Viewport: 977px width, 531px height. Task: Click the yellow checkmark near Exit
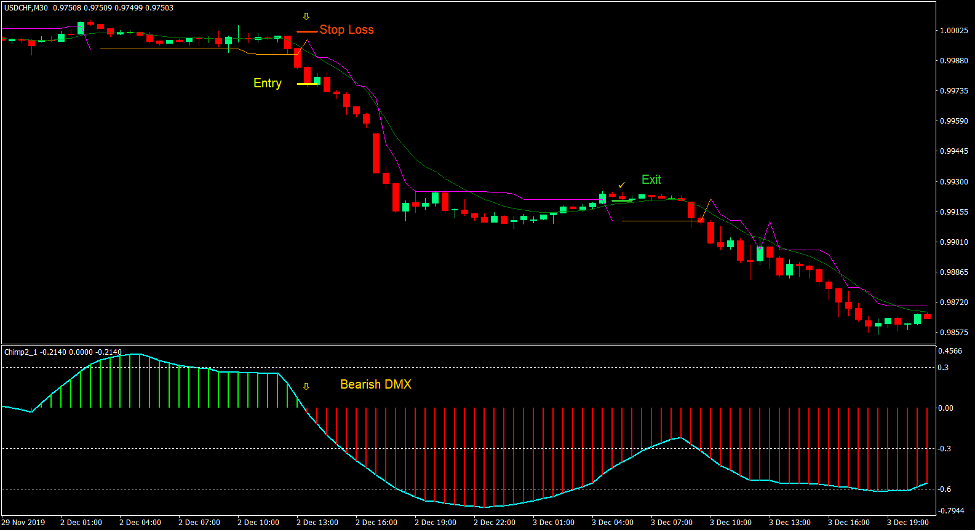pyautogui.click(x=622, y=185)
